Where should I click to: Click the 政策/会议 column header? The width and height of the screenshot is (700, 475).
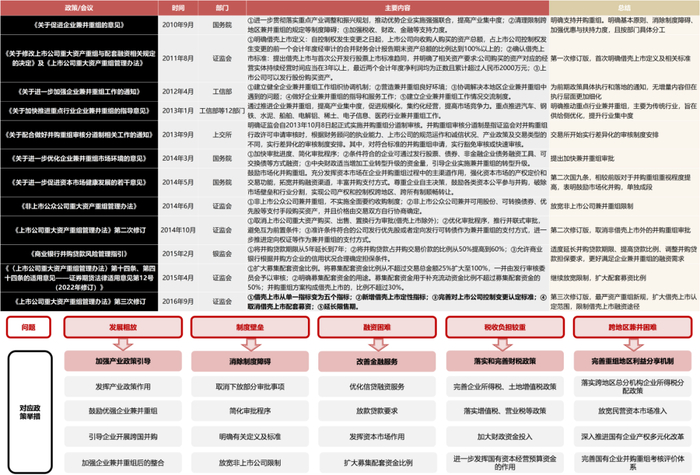(x=79, y=8)
